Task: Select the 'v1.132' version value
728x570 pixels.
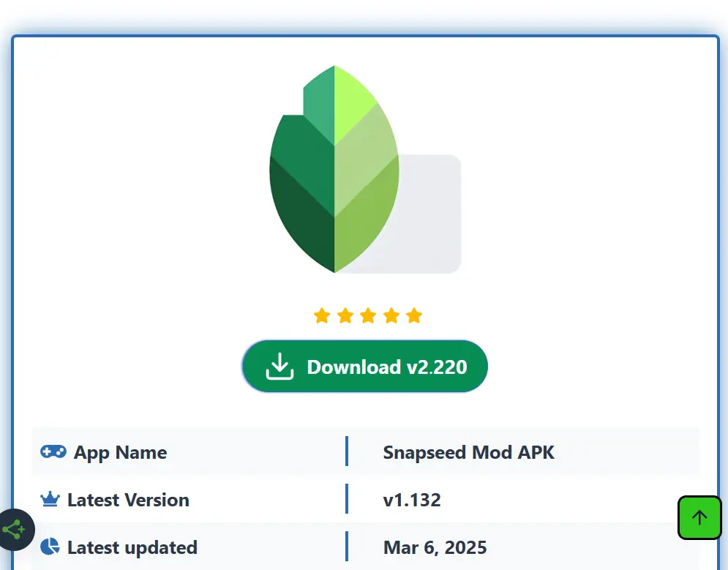Action: point(412,500)
